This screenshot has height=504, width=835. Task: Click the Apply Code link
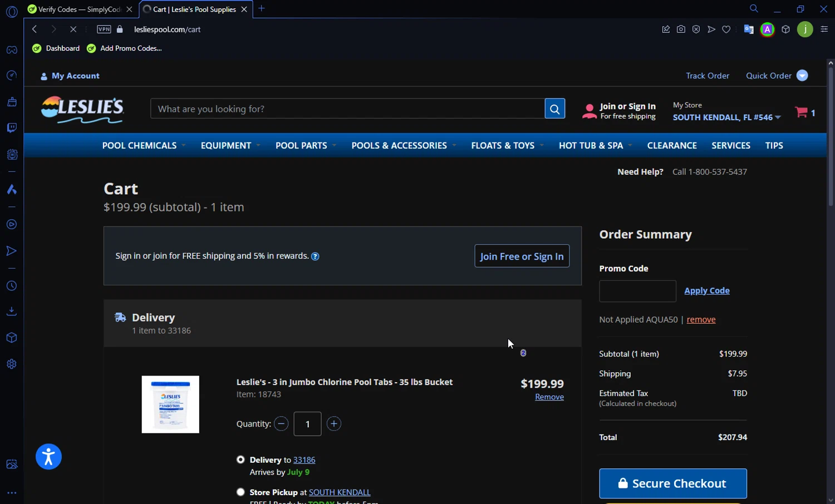pyautogui.click(x=706, y=291)
